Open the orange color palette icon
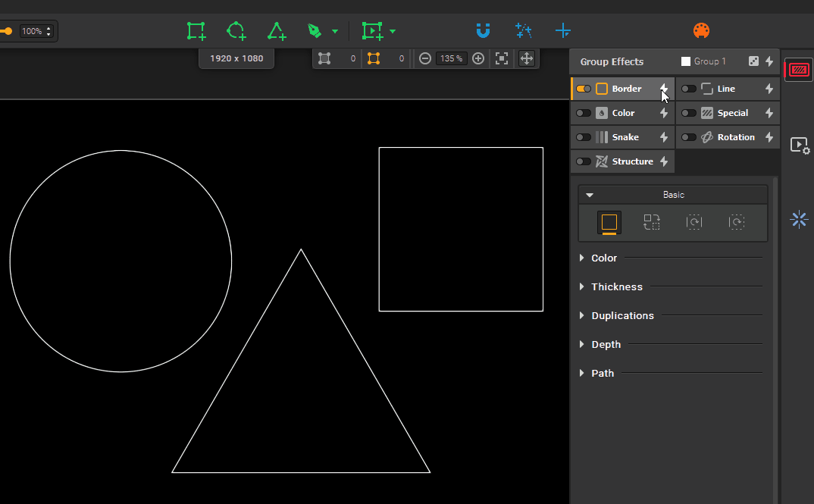This screenshot has width=814, height=504. 702,31
